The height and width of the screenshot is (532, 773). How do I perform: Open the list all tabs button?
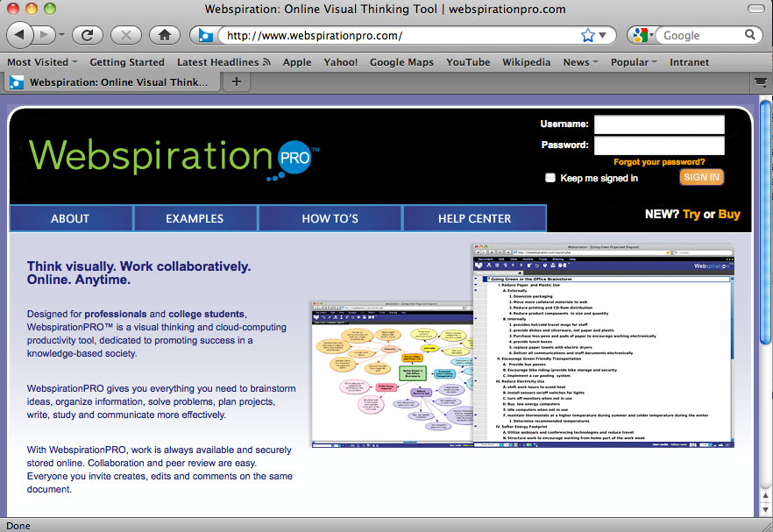pyautogui.click(x=761, y=82)
